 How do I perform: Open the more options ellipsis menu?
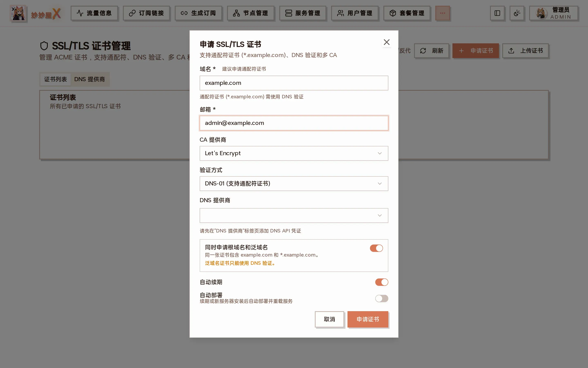[442, 13]
